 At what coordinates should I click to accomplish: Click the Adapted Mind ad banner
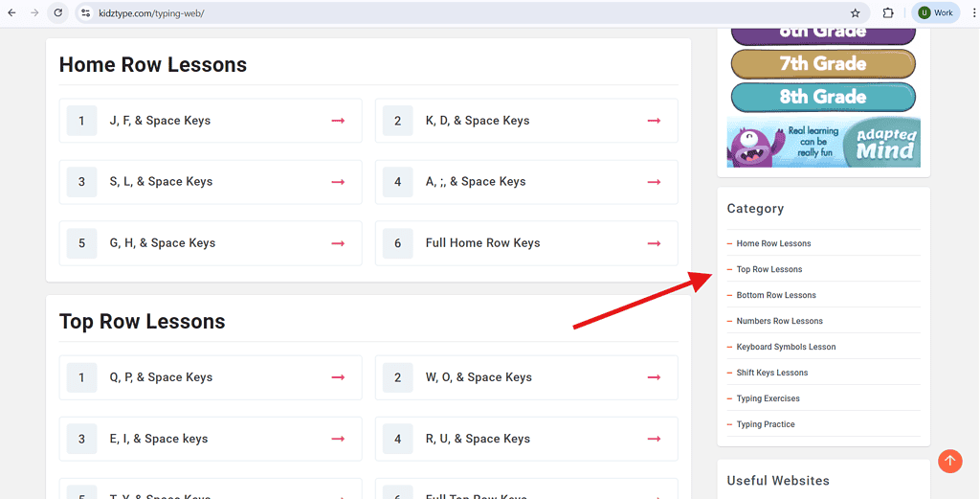tap(823, 142)
